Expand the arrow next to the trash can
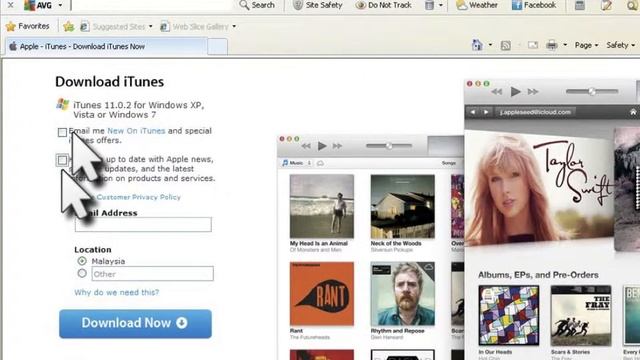Screen dimensions: 640x360 (440, 5)
